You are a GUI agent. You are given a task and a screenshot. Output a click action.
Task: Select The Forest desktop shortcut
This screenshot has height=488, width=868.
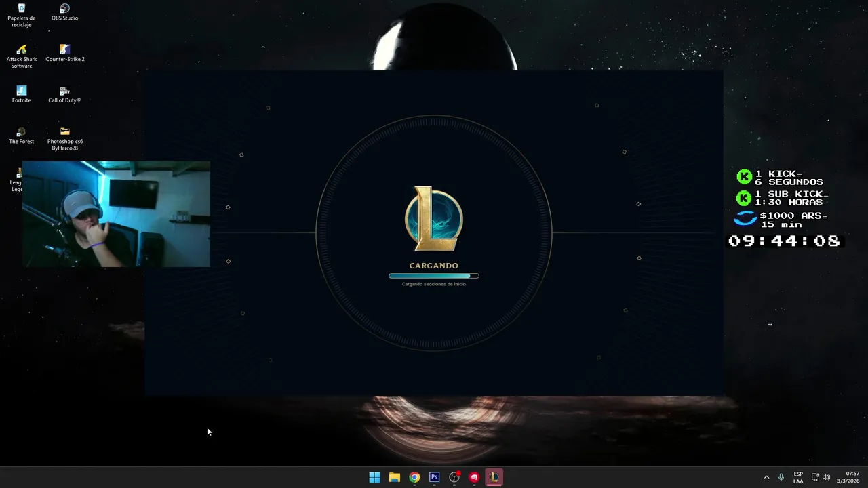pyautogui.click(x=21, y=136)
